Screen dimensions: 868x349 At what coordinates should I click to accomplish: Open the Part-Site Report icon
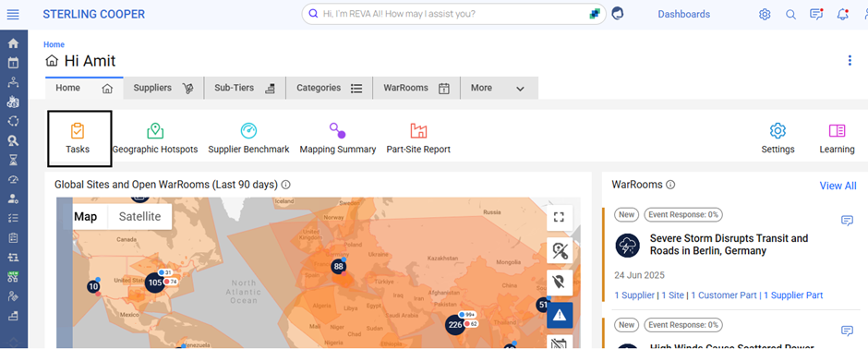pyautogui.click(x=418, y=131)
